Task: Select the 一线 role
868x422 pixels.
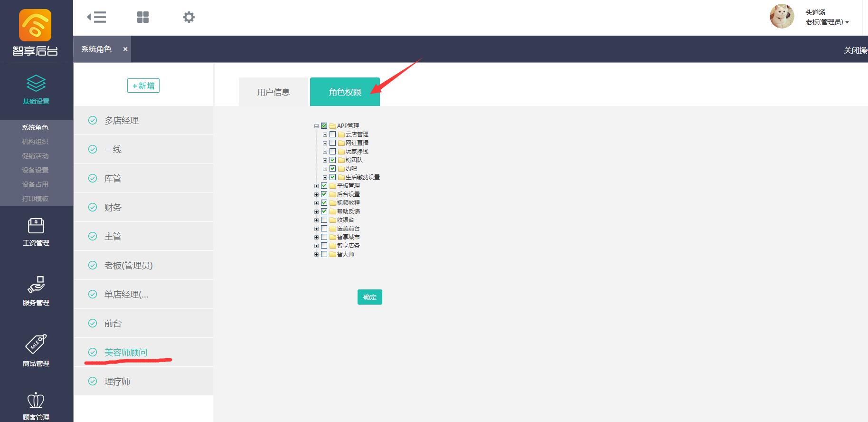Action: [x=143, y=149]
